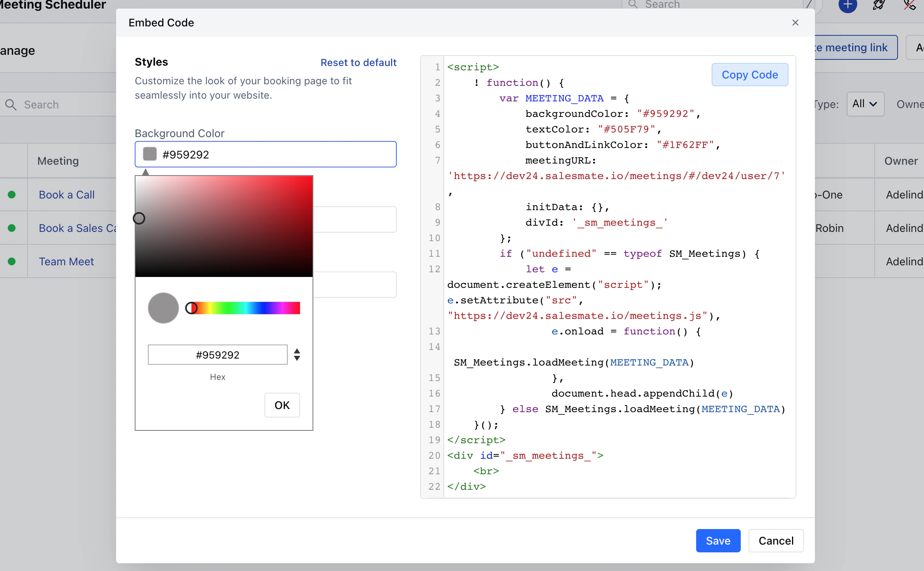The image size is (924, 571).
Task: Click inside the saturation gradient area
Action: pyautogui.click(x=224, y=226)
